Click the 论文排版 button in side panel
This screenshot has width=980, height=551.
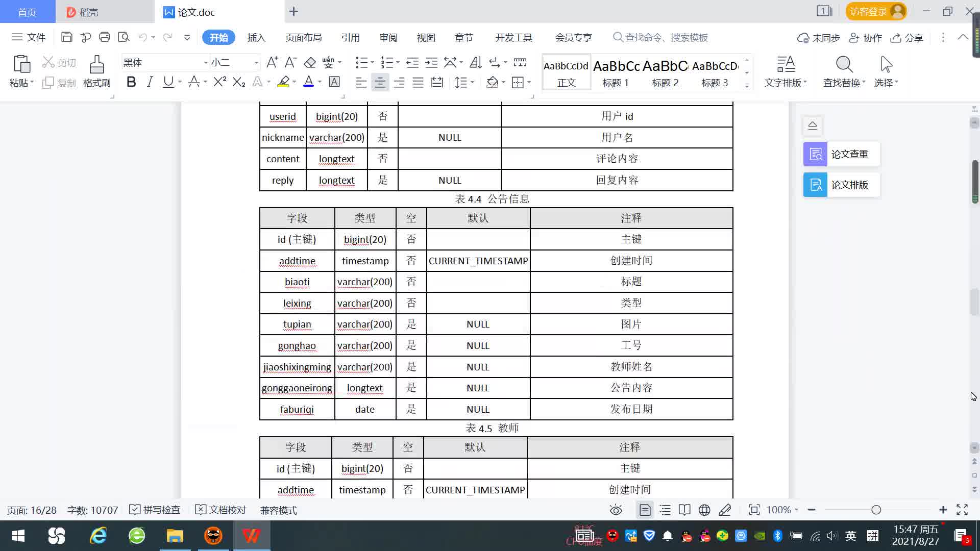tap(841, 185)
